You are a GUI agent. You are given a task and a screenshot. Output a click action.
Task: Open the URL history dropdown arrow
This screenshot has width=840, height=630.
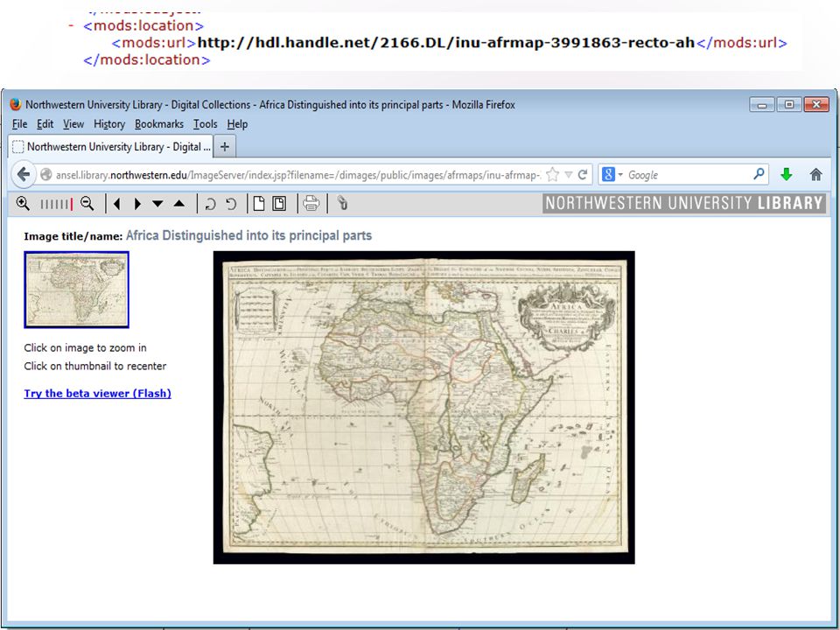tap(569, 175)
